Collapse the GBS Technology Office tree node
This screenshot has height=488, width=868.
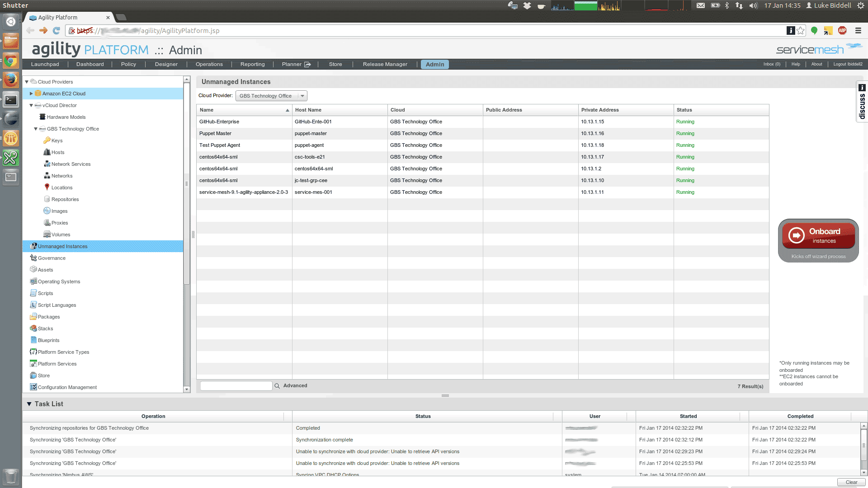coord(36,129)
